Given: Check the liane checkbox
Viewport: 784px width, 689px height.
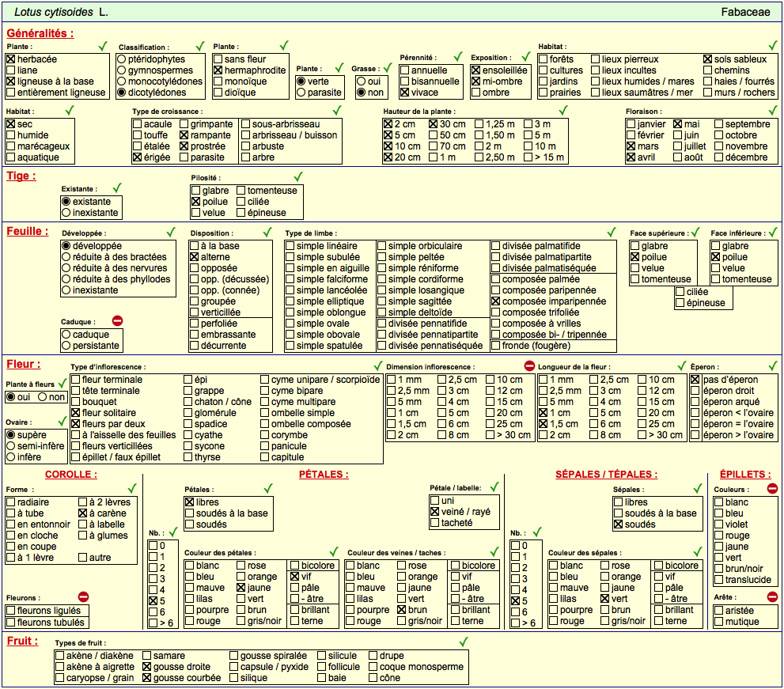Looking at the screenshot, I should tap(11, 70).
